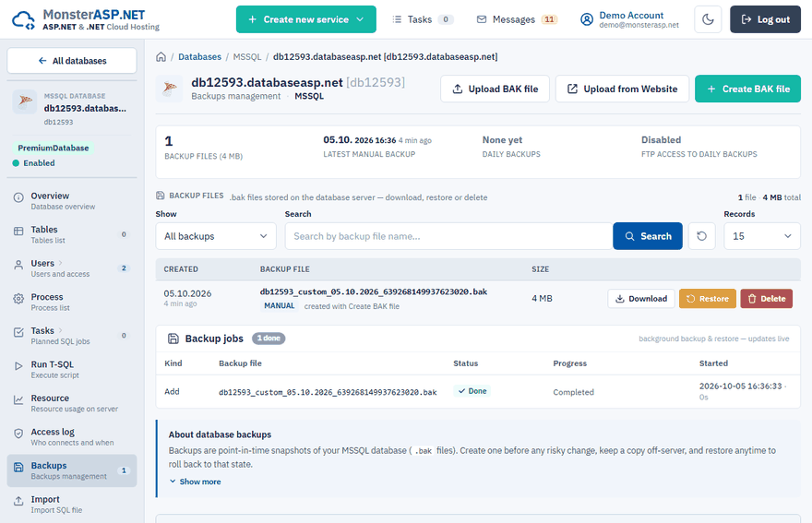Select Resource chart icon in sidebar
This screenshot has width=812, height=523.
click(18, 399)
